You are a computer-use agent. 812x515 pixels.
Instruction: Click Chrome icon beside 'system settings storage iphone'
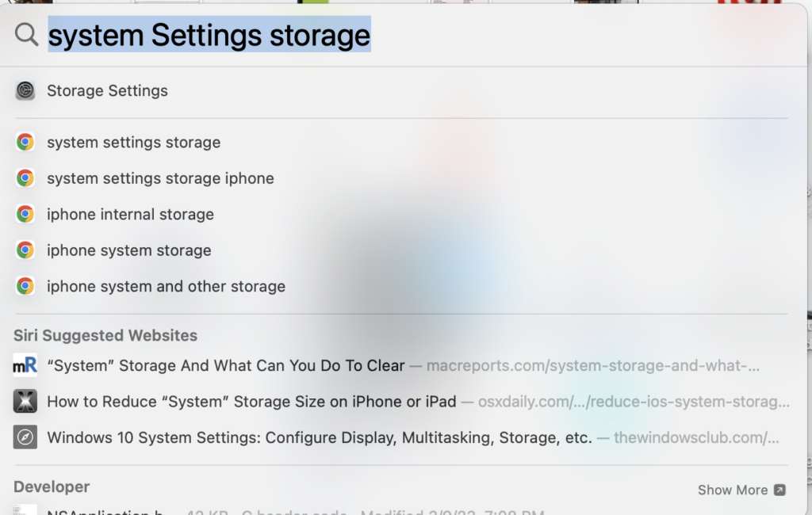point(25,178)
